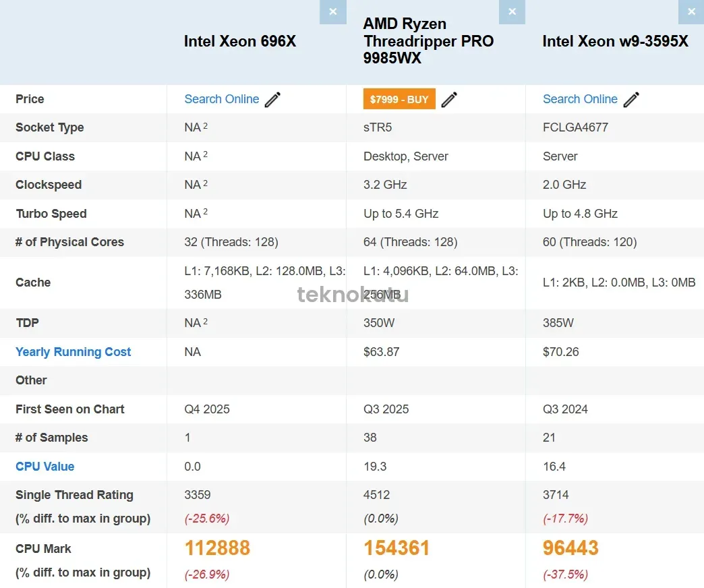This screenshot has width=704, height=588.
Task: Select the Q3 2025 first seen cell
Action: (x=386, y=409)
